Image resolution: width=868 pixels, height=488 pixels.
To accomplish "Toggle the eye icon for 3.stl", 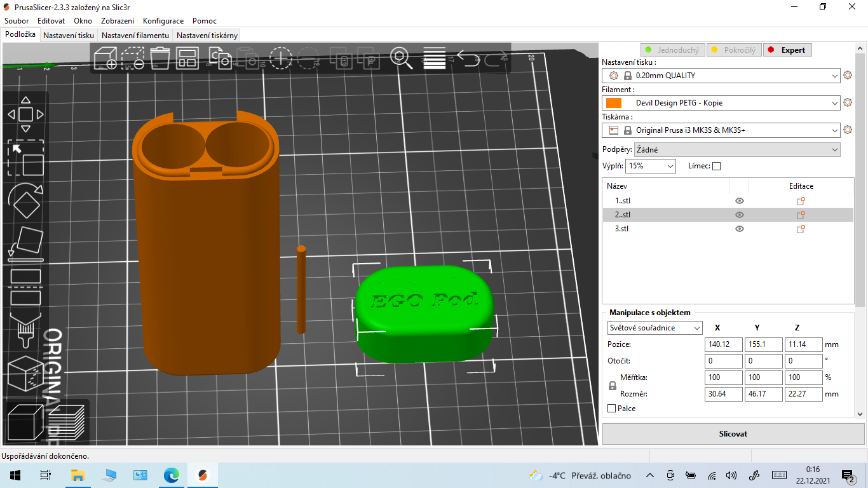I will (x=740, y=229).
